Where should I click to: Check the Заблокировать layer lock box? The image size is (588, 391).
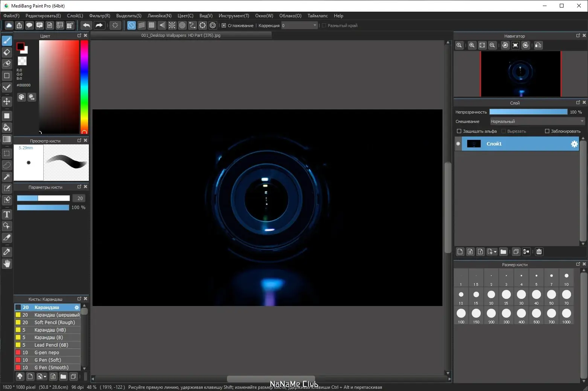click(x=547, y=131)
